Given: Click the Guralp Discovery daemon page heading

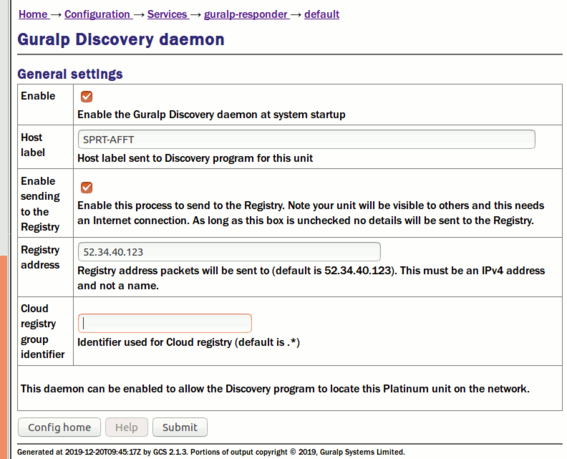Looking at the screenshot, I should [x=121, y=39].
